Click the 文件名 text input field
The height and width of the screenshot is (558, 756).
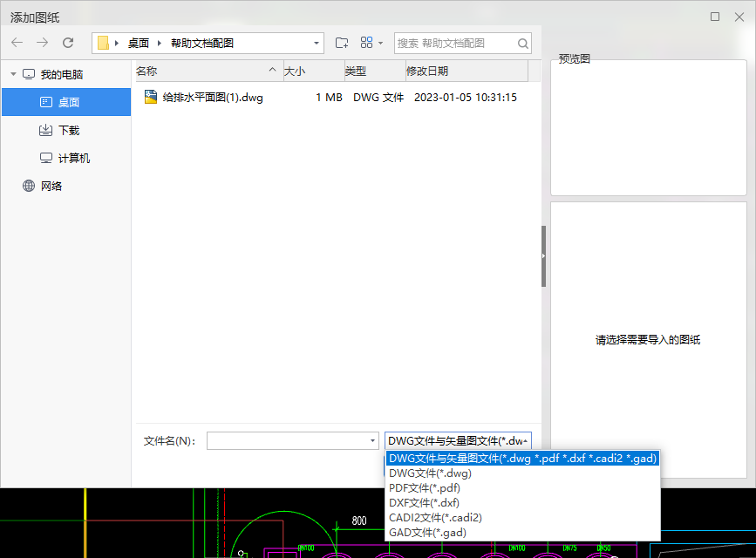pos(288,441)
